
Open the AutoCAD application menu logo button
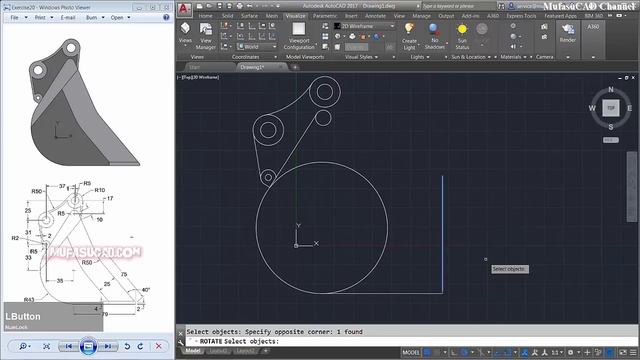click(x=184, y=9)
